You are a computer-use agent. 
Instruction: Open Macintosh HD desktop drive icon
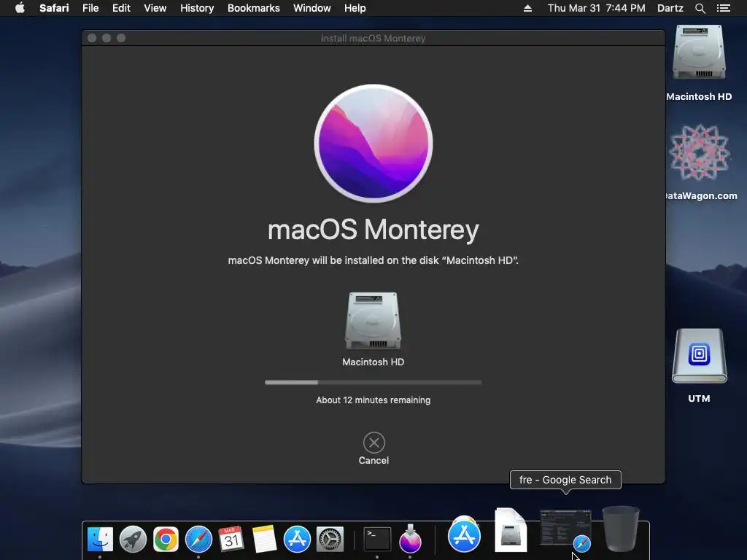tap(699, 52)
